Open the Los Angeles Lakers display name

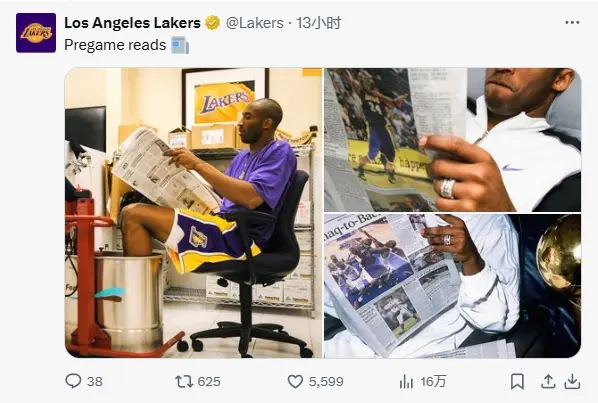(132, 23)
